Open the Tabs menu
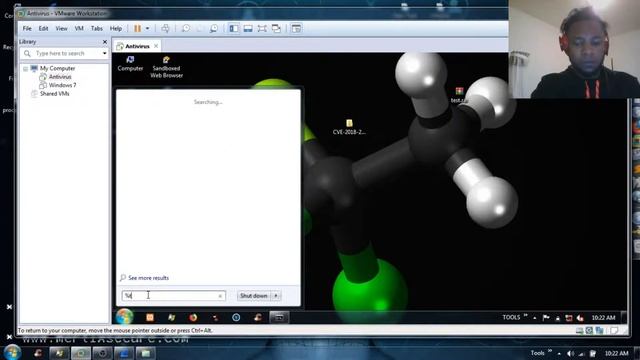Viewport: 640px width, 360px height. click(x=97, y=29)
